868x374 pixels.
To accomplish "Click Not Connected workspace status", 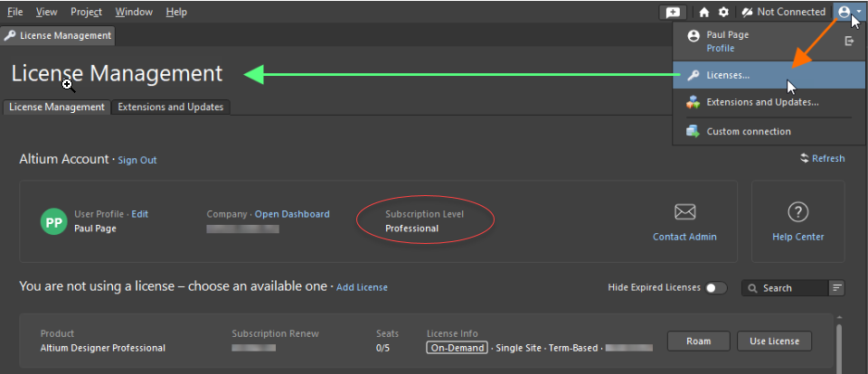I will tap(783, 12).
